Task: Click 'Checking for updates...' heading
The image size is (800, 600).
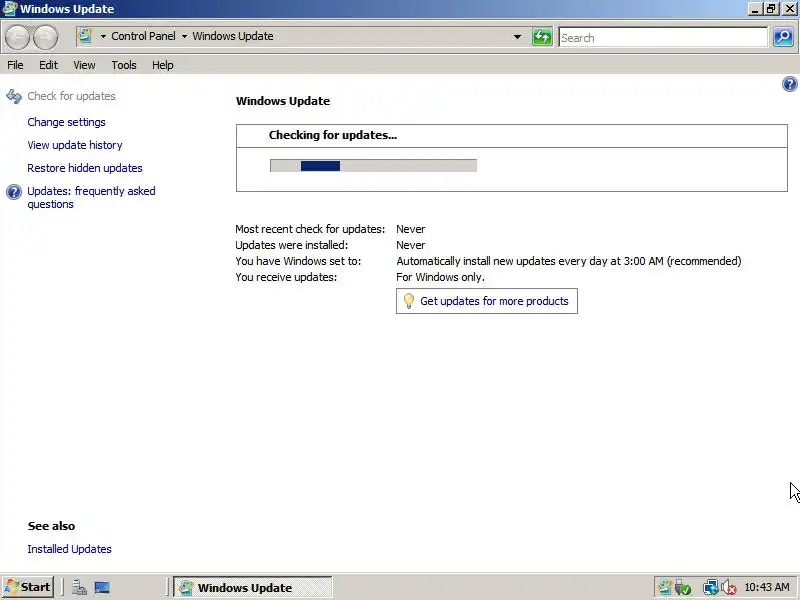Action: point(333,135)
